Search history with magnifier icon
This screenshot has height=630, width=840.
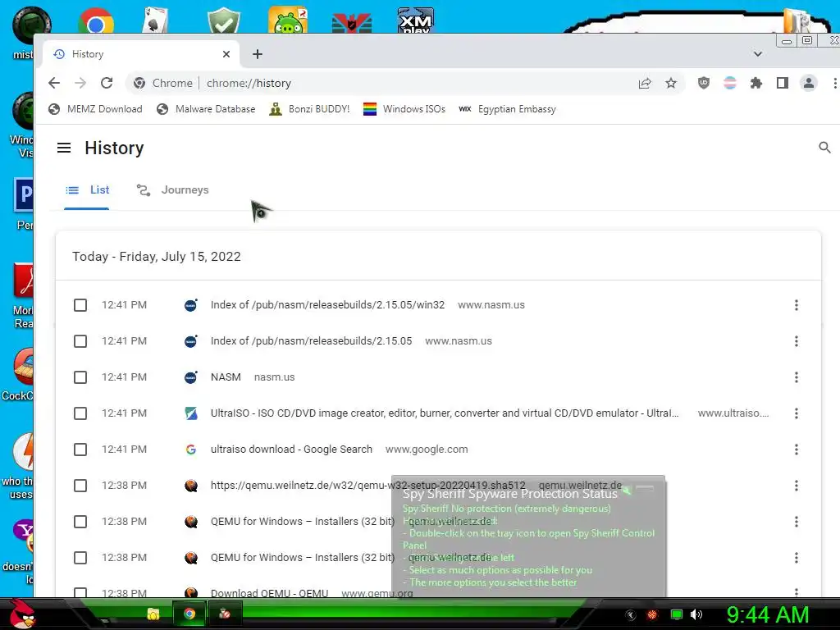[x=824, y=148]
